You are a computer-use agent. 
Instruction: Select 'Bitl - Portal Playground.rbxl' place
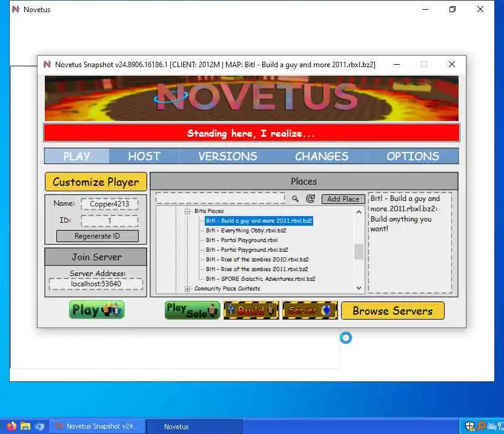point(242,240)
